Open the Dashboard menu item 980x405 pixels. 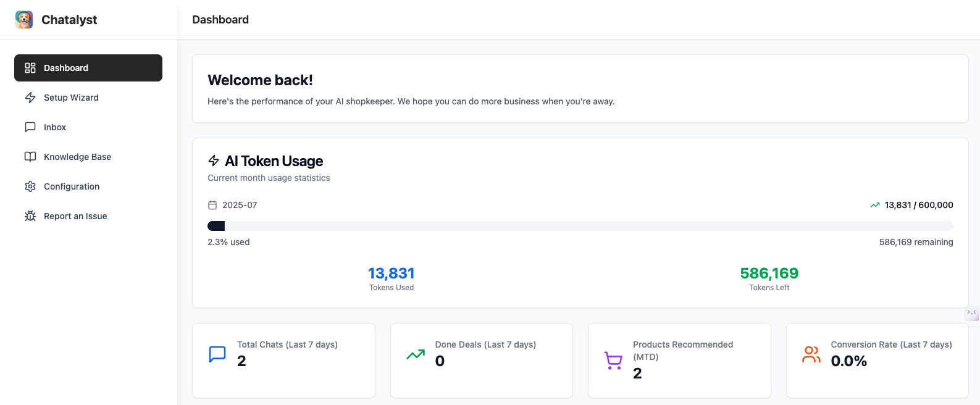point(88,68)
